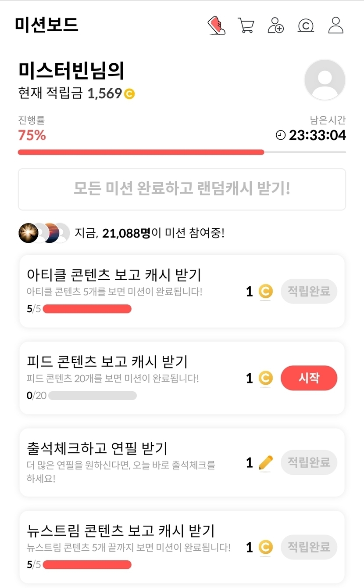Tap the pencil reward icon
The width and height of the screenshot is (364, 588).
(x=265, y=462)
